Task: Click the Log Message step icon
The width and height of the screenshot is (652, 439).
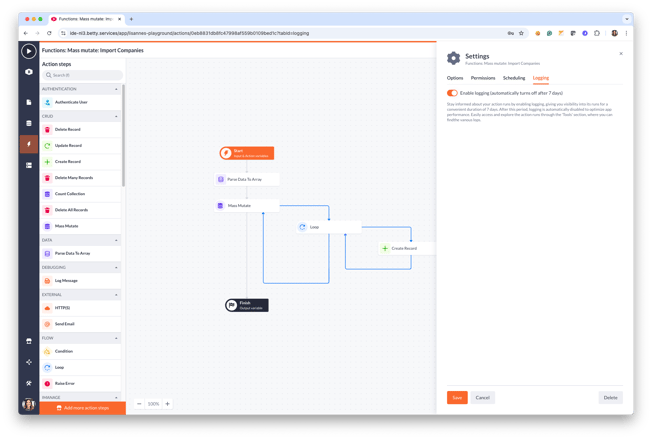Action: coord(47,281)
